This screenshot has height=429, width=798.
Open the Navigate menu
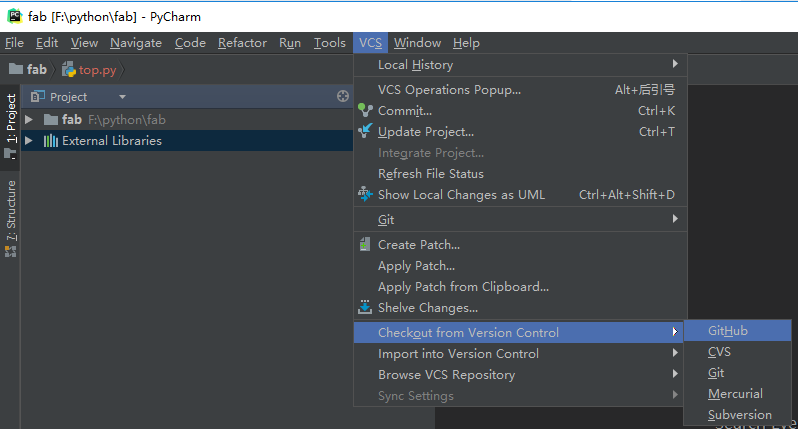click(136, 43)
